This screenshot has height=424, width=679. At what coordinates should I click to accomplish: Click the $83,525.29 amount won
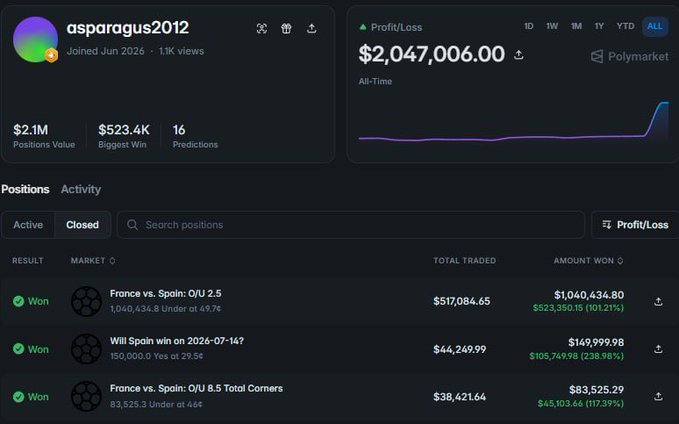pyautogui.click(x=596, y=390)
